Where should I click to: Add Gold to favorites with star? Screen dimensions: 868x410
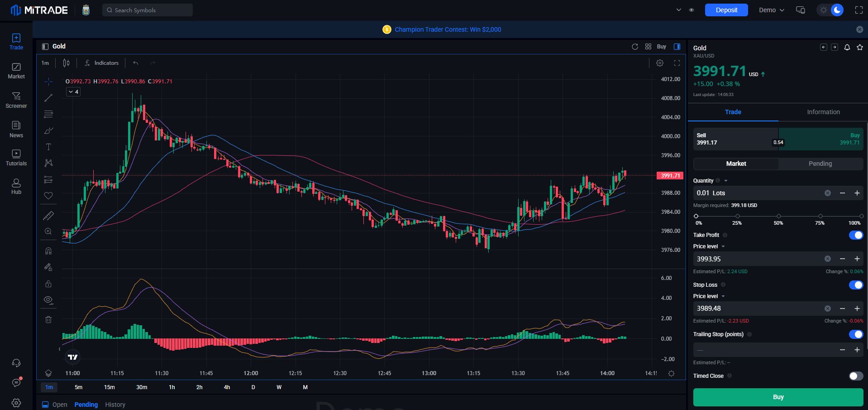point(860,47)
